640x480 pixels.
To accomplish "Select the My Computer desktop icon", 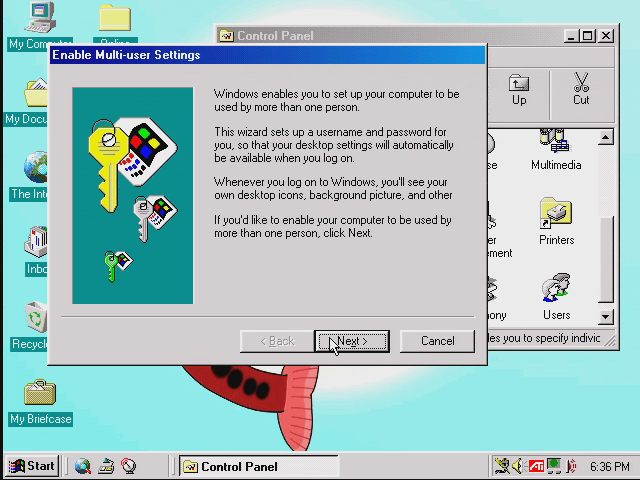I will click(40, 24).
